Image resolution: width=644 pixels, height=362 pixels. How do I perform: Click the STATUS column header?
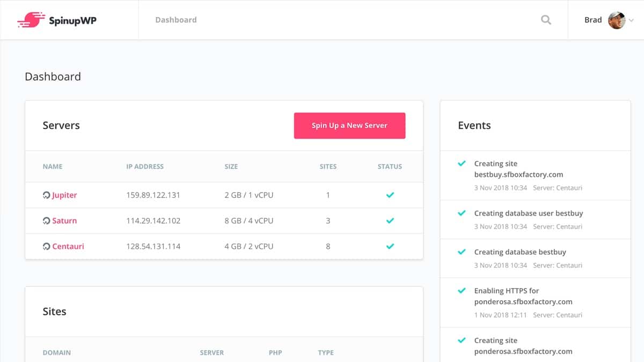(390, 167)
